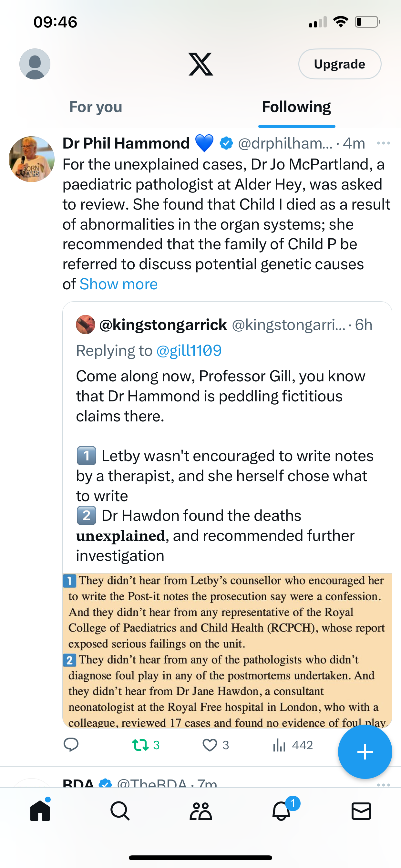Open the account avatar at top left
Screen dimensions: 401x868
tap(35, 64)
